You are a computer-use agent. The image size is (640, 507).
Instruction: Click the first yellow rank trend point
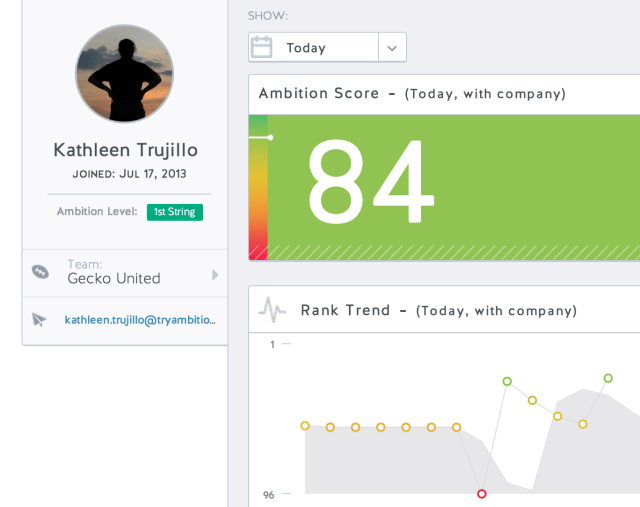pos(305,426)
